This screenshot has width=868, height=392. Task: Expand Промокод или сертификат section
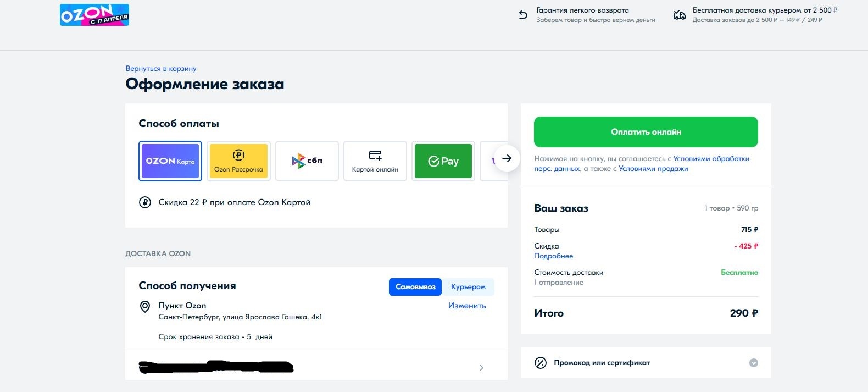point(646,363)
